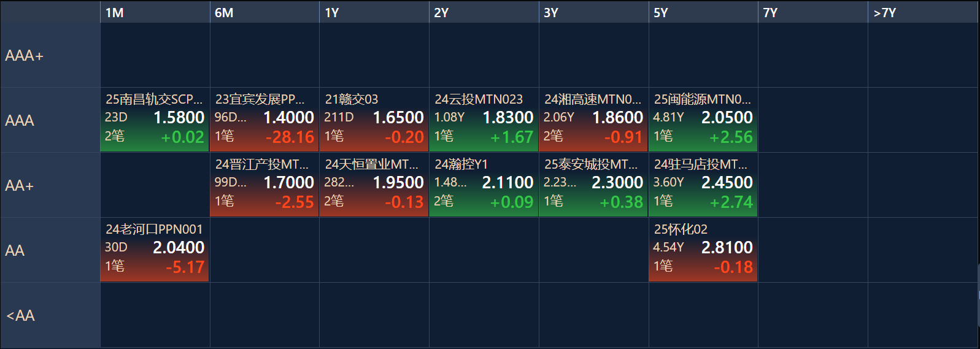Select the 24晋江产投MT bond cell
This screenshot has height=349, width=980.
[264, 185]
